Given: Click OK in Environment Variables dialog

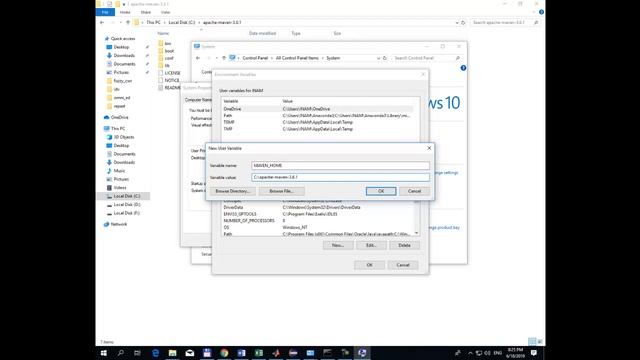Looking at the screenshot, I should point(369,265).
